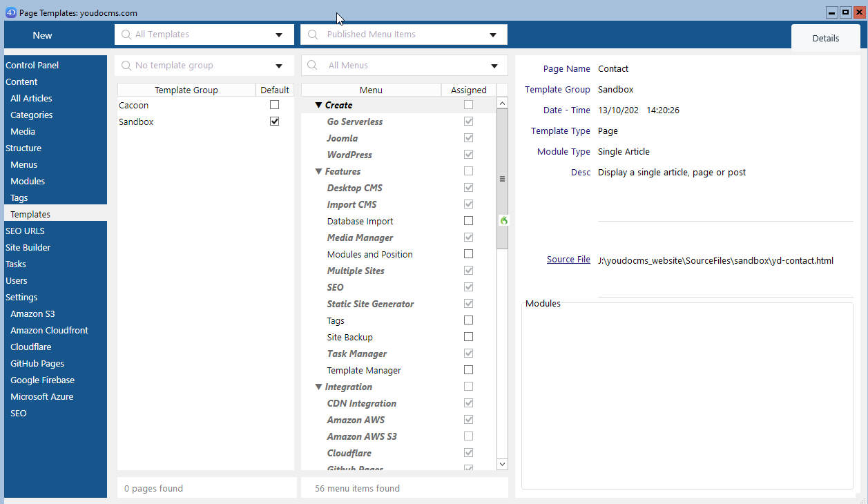Click search icon in Published Menu Items field
This screenshot has height=504, width=868.
click(313, 35)
